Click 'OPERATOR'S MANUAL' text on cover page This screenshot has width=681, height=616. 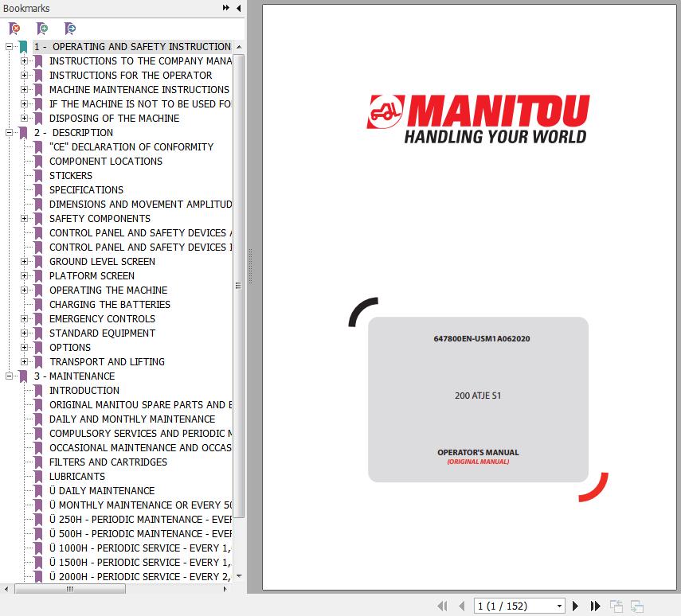[478, 452]
